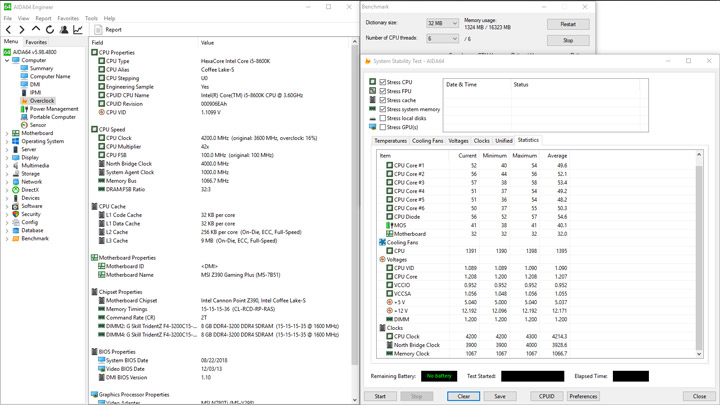Open the Dictionary size dropdown
This screenshot has height=405, width=720.
(x=442, y=23)
